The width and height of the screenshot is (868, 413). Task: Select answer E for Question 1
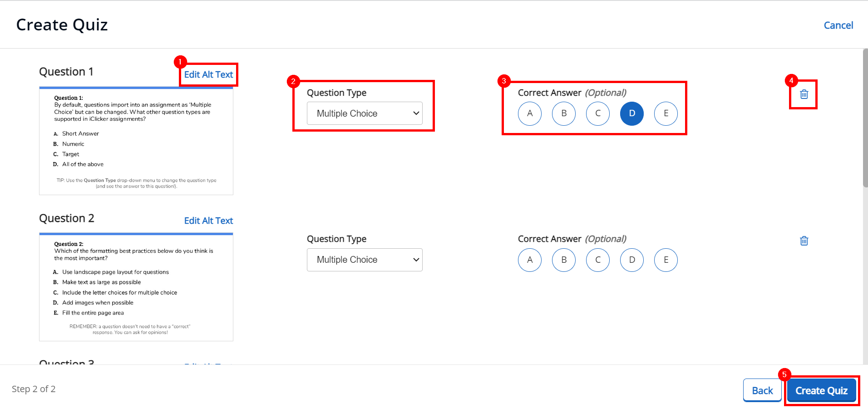click(666, 113)
